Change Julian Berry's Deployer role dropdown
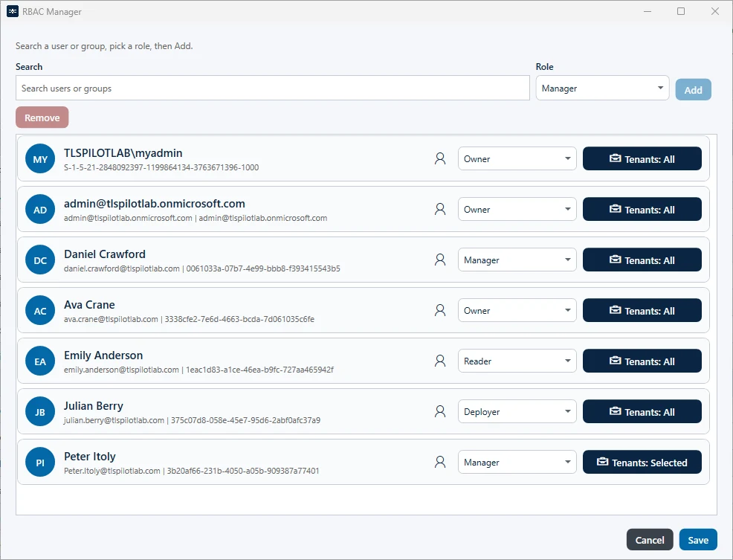The height and width of the screenshot is (560, 733). coord(517,411)
